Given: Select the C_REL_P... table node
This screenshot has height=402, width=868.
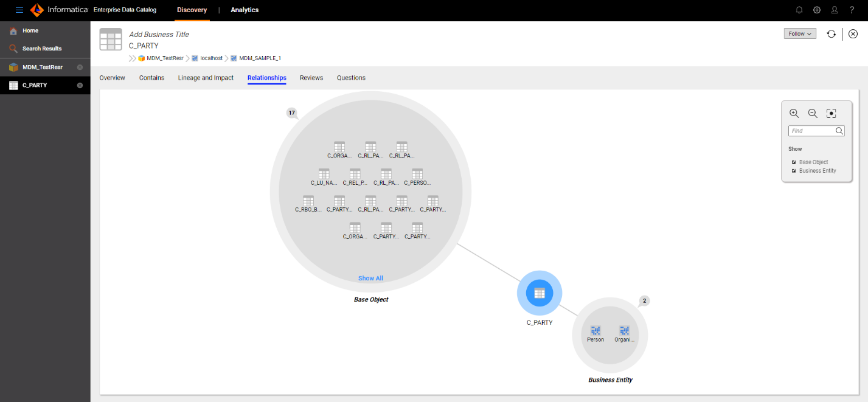Looking at the screenshot, I should point(355,177).
